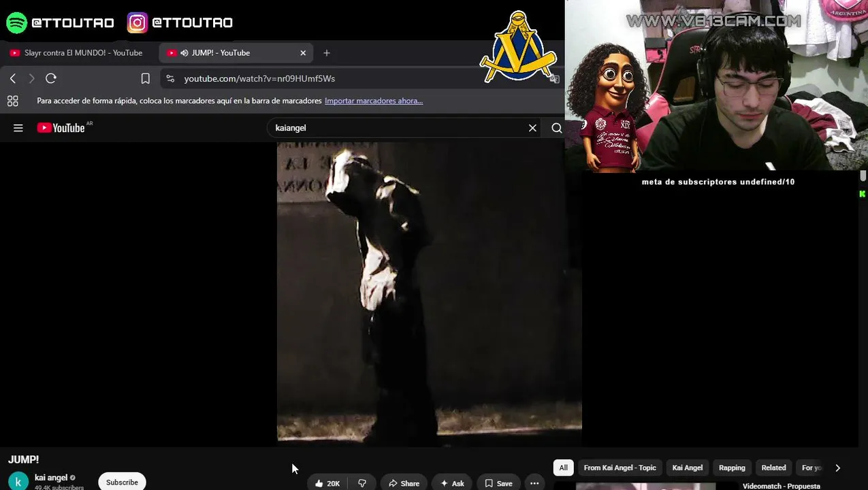Click the browser forward arrow

coord(31,78)
